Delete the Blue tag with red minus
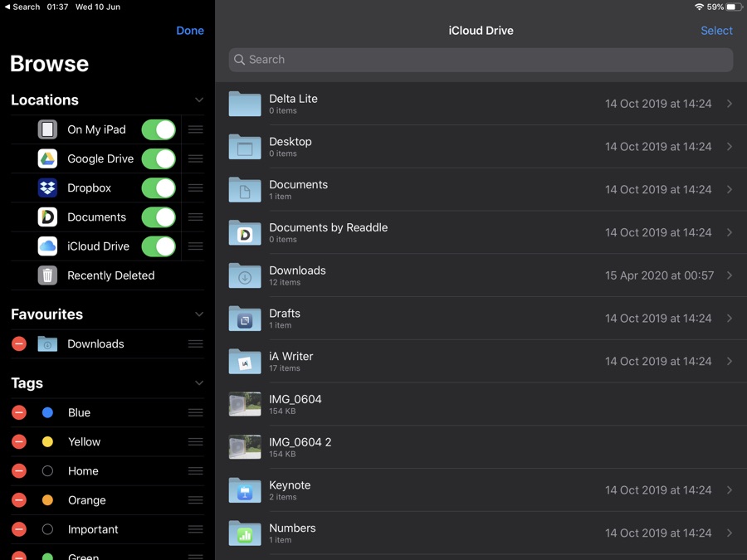 [x=19, y=412]
